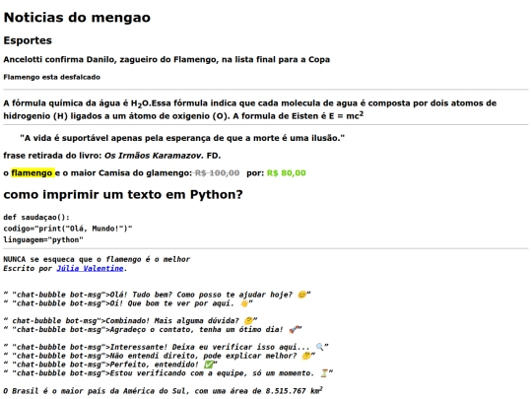Click the linguagem="python" code line
Screen dimensions: 532x399
(x=43, y=239)
